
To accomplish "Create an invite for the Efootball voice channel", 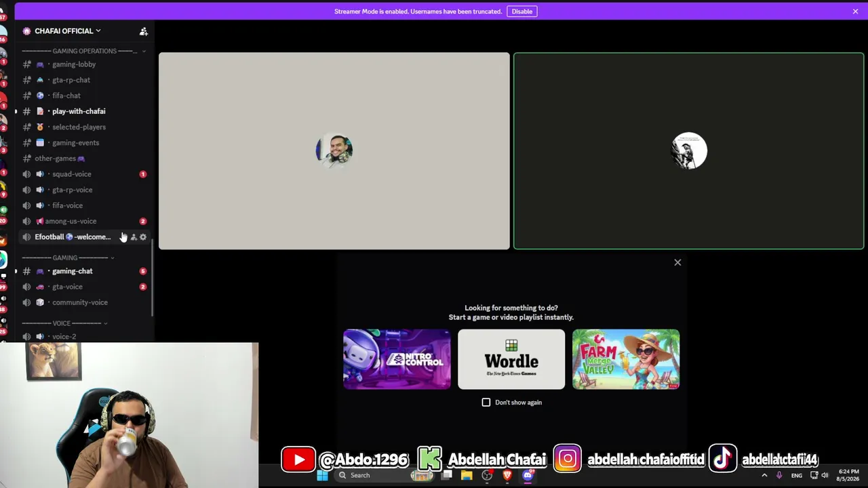I will click(x=134, y=237).
